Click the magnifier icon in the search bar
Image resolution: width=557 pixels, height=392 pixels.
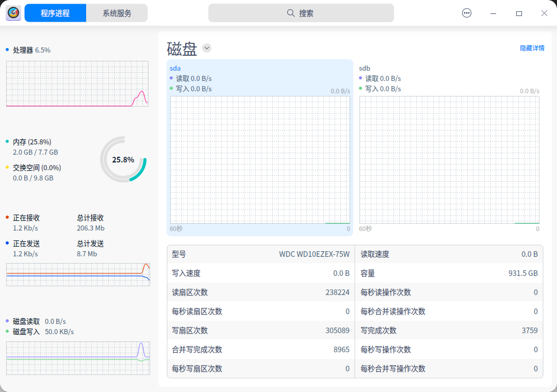291,12
